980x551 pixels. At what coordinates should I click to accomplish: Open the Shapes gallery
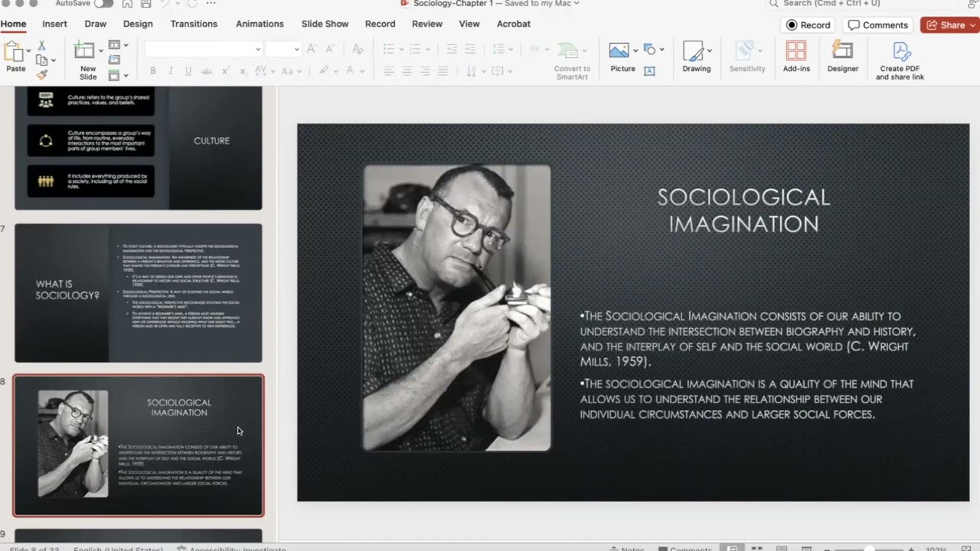pyautogui.click(x=654, y=50)
